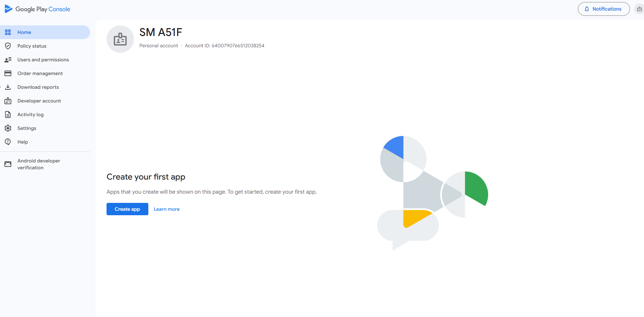The width and height of the screenshot is (644, 317).
Task: Select Download reports in sidebar
Action: (45, 87)
